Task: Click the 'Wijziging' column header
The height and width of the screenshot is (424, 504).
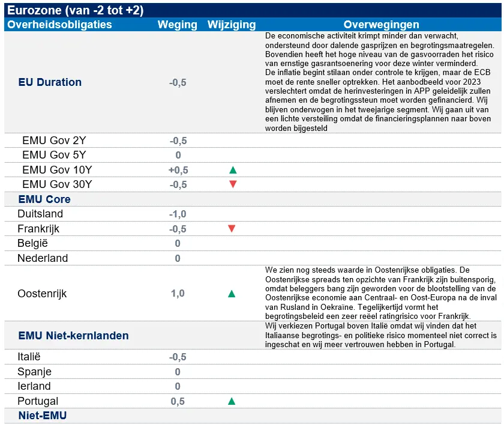Action: coord(232,25)
